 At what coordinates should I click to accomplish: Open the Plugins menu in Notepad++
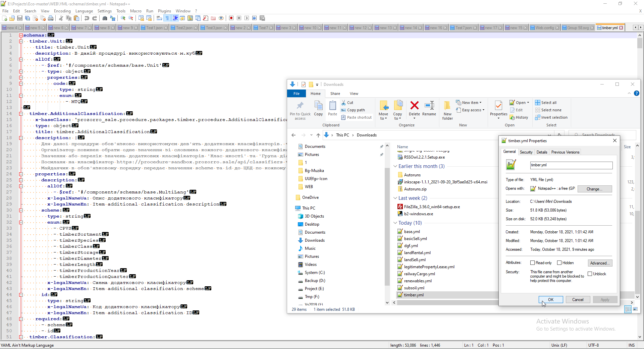click(x=164, y=11)
